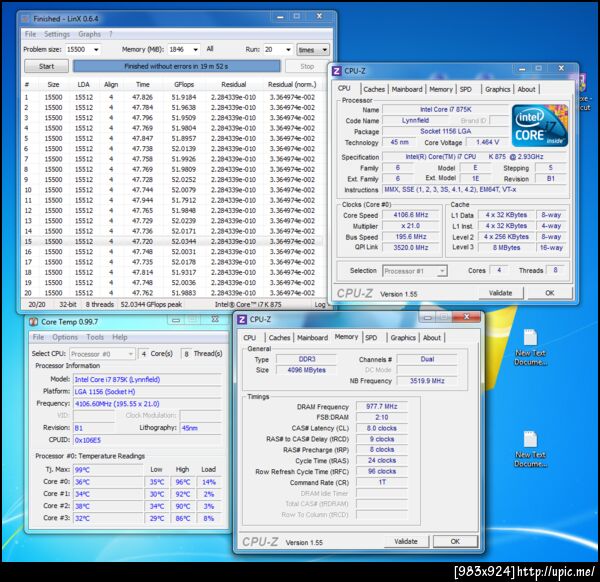Click Validate in the upper CPU-Z window
Viewport: 600px width, 582px height.
coord(500,293)
